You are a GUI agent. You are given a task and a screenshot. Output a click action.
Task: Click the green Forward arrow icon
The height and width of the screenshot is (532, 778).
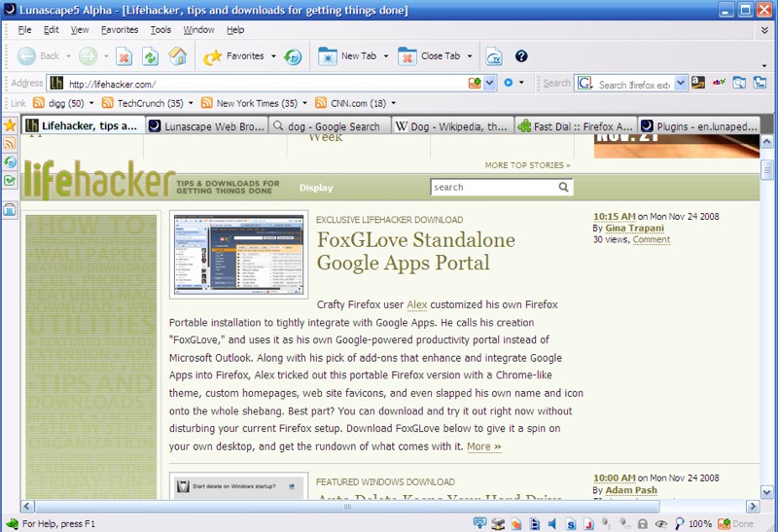click(88, 56)
